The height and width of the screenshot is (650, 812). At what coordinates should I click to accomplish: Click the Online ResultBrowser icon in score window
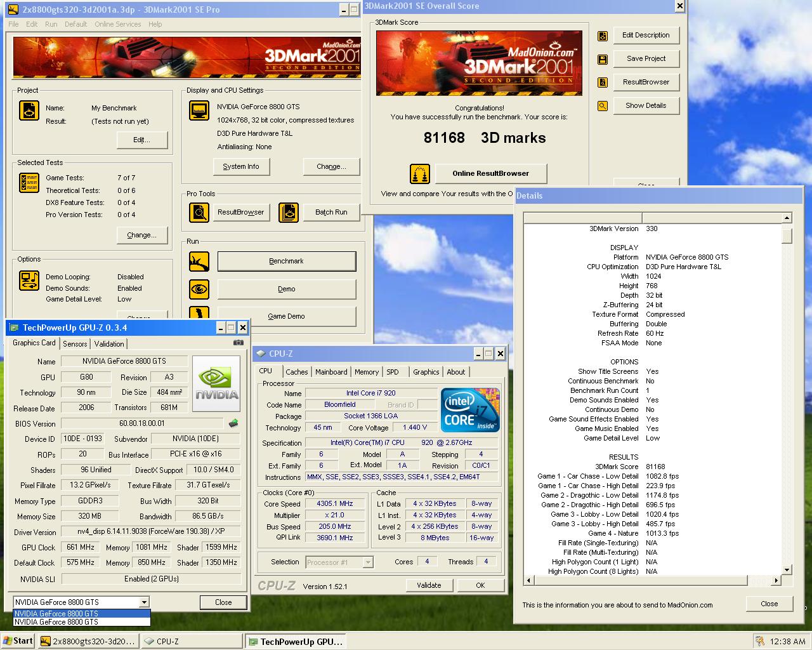pyautogui.click(x=420, y=173)
